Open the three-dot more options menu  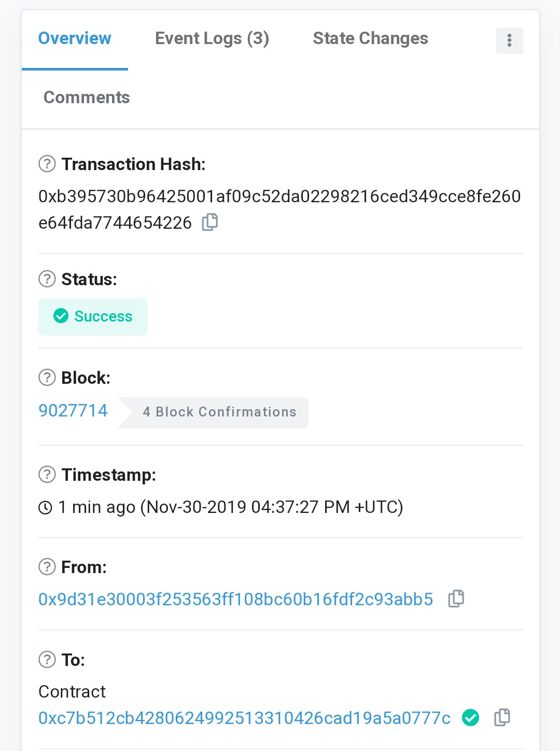(x=510, y=40)
